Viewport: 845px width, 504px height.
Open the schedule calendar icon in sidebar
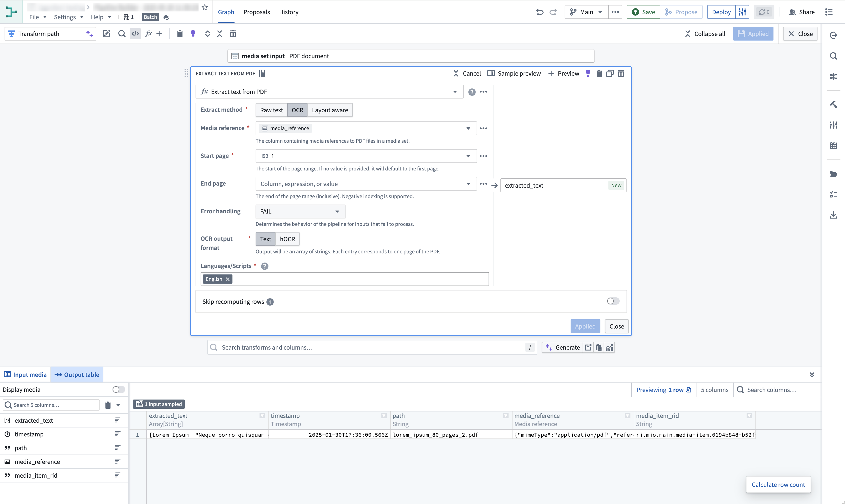(834, 146)
